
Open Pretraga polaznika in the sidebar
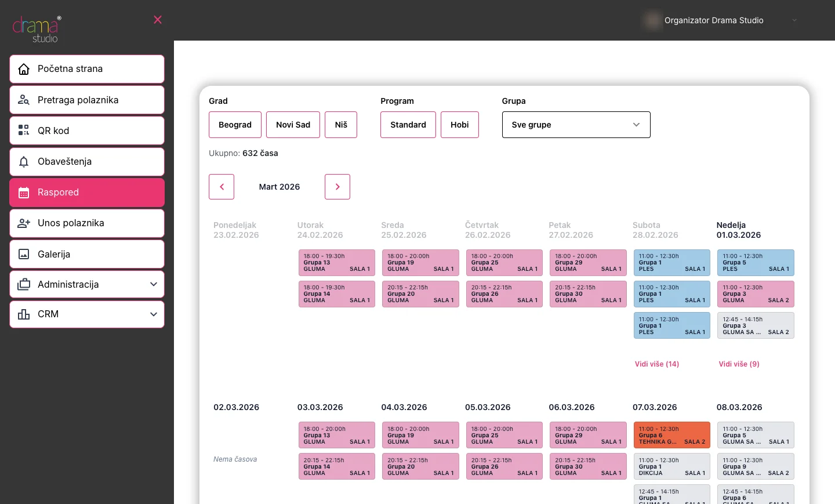[x=87, y=100]
